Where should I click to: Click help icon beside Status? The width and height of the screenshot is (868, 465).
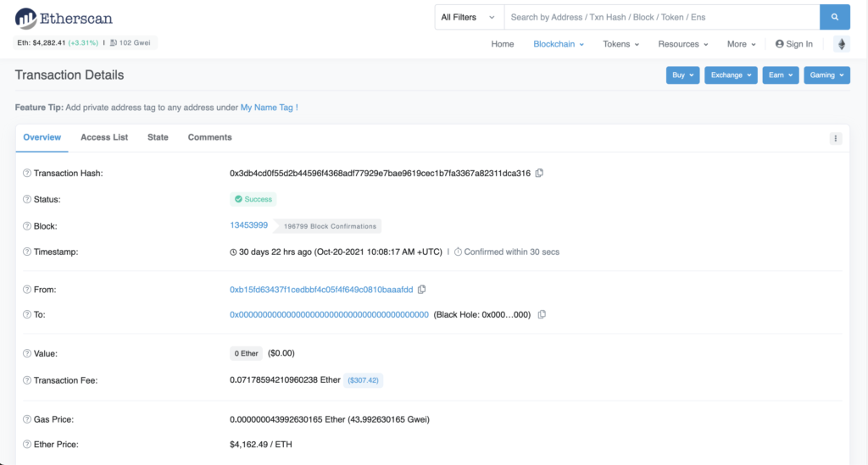click(x=26, y=199)
